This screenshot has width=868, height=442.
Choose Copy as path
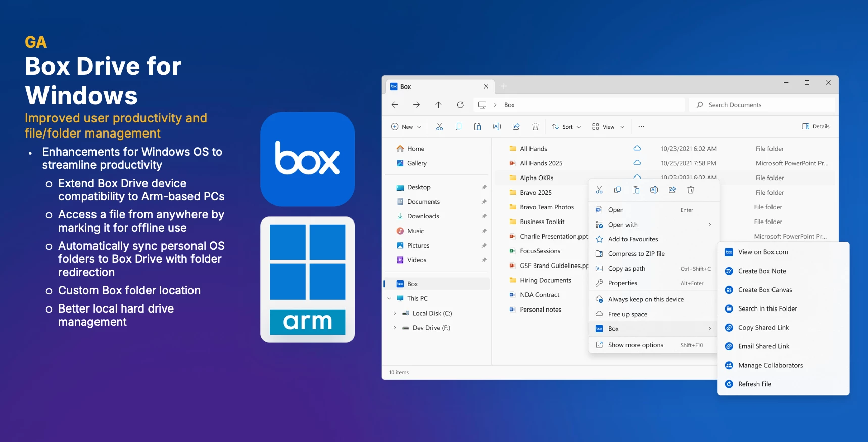pos(653,269)
